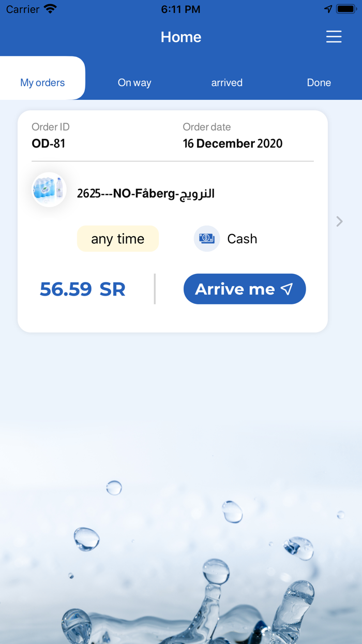Select the Cash payment label

pyautogui.click(x=242, y=239)
